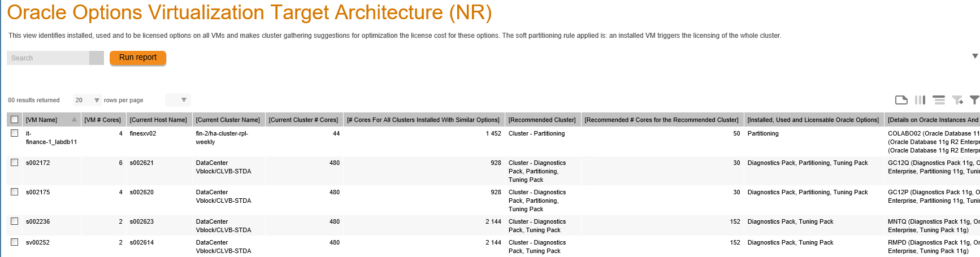Click the Partitioning option cell in first row
Viewport: 980px width, 257px height.
point(763,133)
